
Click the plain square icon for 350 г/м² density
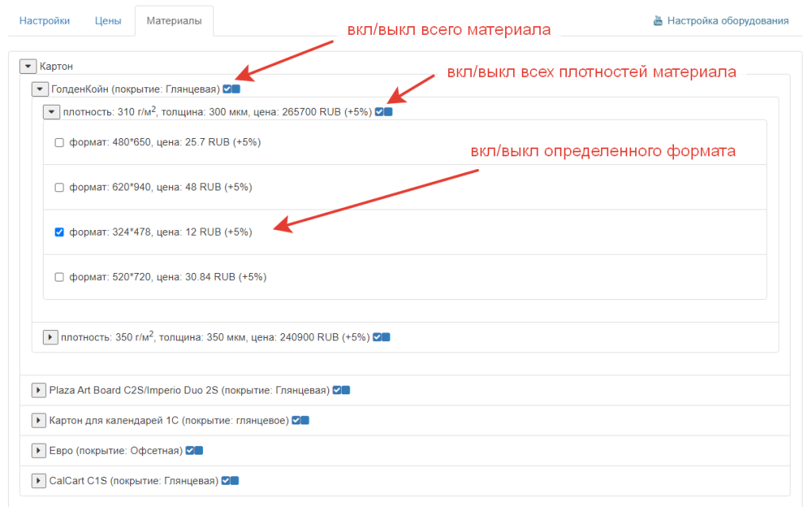point(386,337)
